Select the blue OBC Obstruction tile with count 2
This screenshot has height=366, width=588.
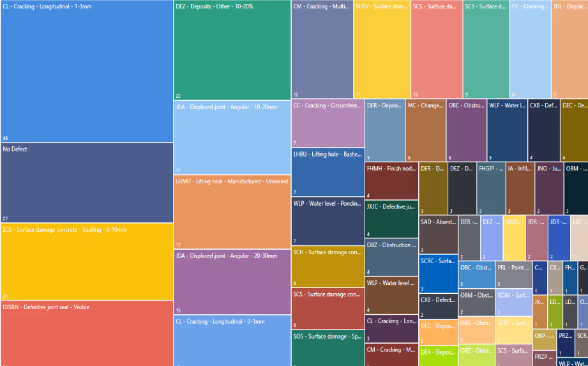477,275
